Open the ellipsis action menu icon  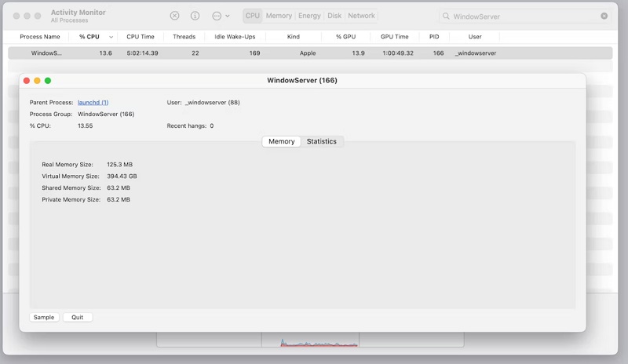click(x=216, y=16)
